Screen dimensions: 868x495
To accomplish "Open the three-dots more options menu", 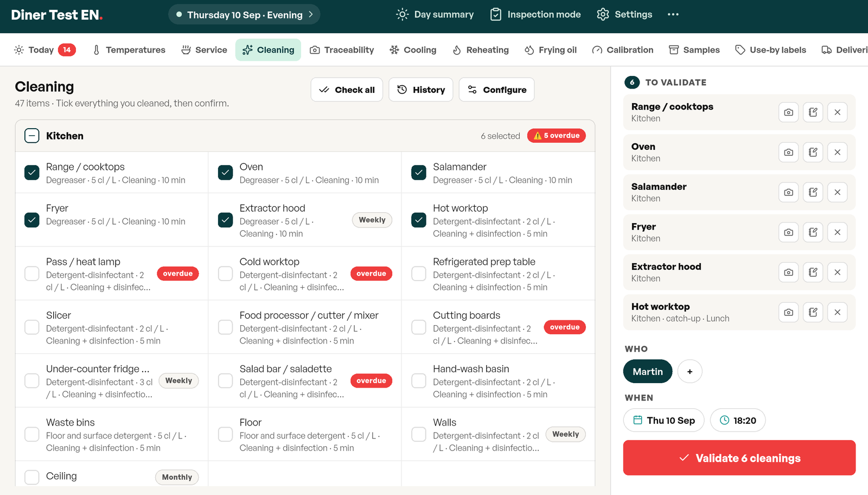I will click(x=673, y=15).
